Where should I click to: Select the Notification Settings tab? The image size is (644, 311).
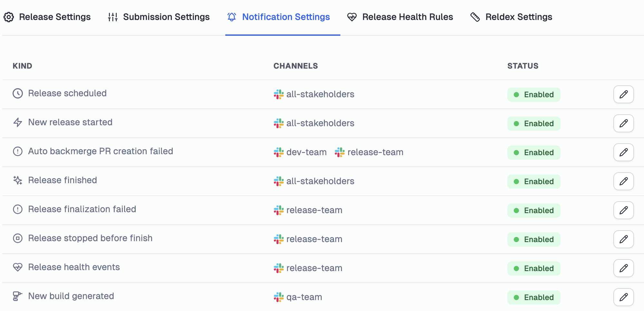pos(278,17)
